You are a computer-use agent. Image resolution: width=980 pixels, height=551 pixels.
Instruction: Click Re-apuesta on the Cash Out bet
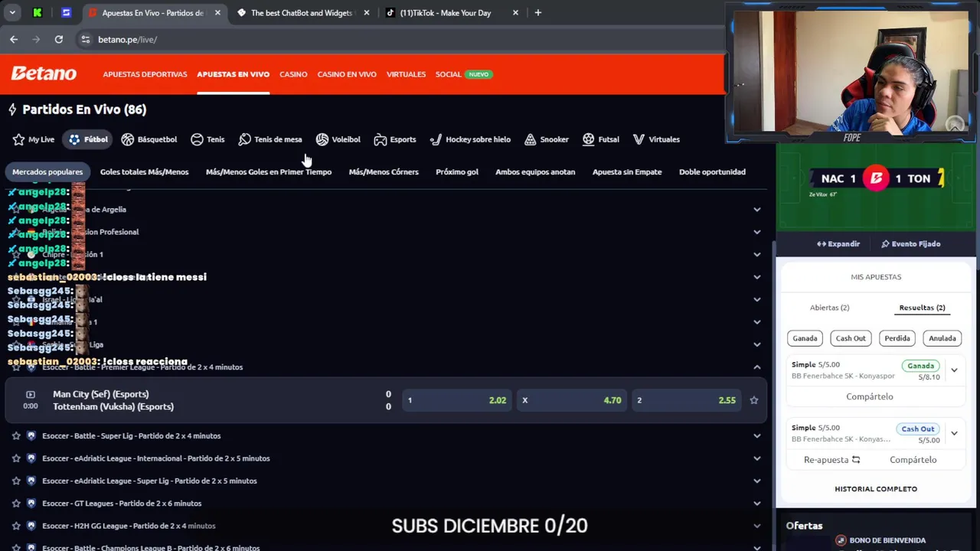(x=831, y=460)
